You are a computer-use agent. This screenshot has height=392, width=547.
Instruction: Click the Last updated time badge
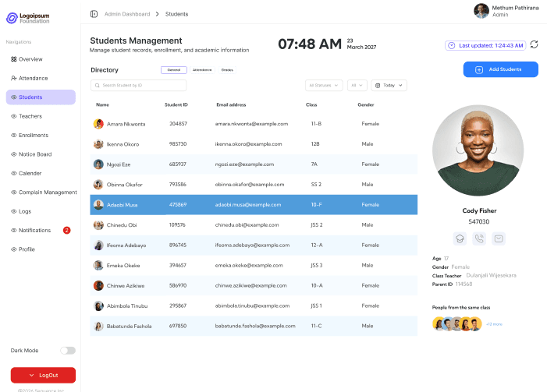click(x=485, y=45)
